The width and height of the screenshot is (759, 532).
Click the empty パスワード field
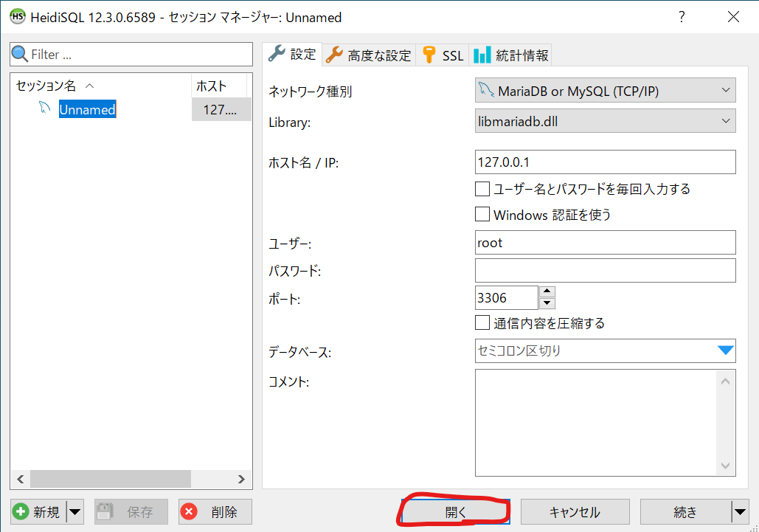click(605, 271)
